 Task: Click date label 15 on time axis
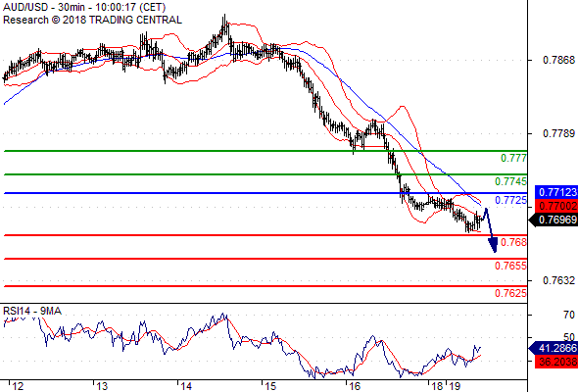(270, 386)
